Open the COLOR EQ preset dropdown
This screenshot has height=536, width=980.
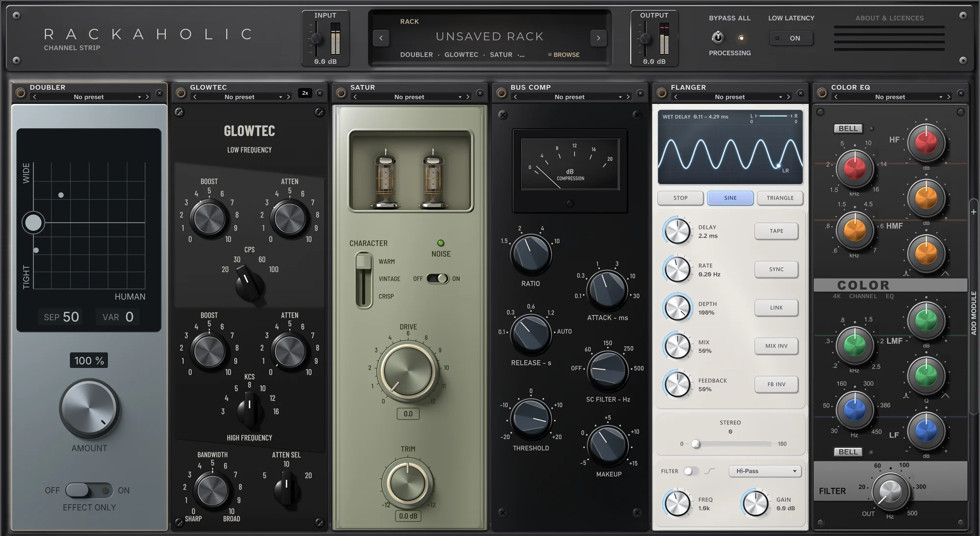tap(890, 97)
